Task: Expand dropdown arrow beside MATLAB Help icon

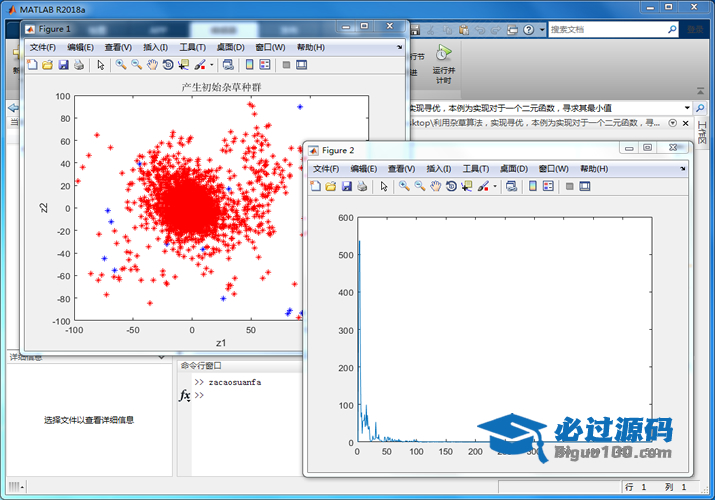Action: click(x=542, y=30)
